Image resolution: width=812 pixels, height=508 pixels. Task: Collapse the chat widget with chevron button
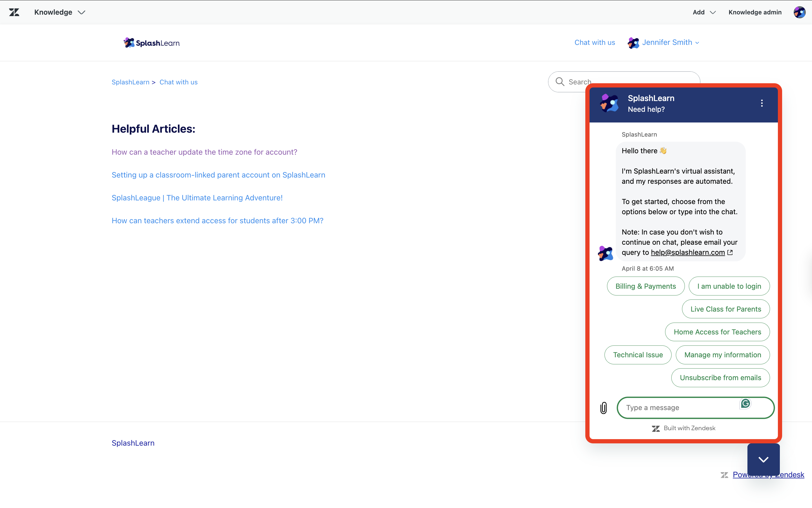pyautogui.click(x=763, y=459)
